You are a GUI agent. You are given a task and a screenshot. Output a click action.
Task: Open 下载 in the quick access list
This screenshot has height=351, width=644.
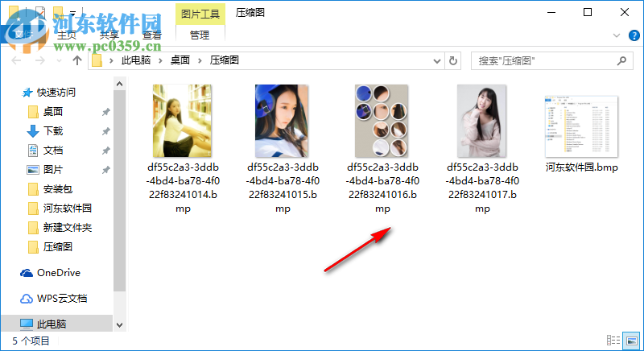tap(53, 130)
